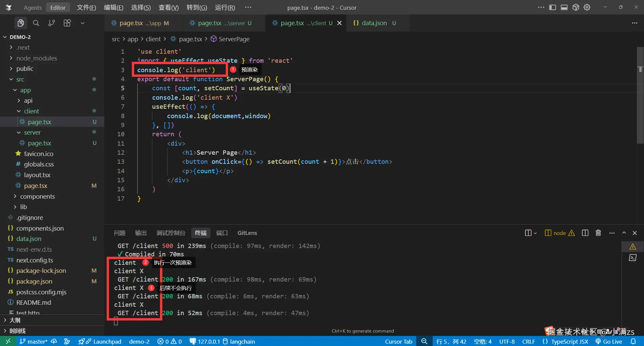Maximize the panel with the up chevron
Image resolution: width=644 pixels, height=346 pixels.
point(624,233)
